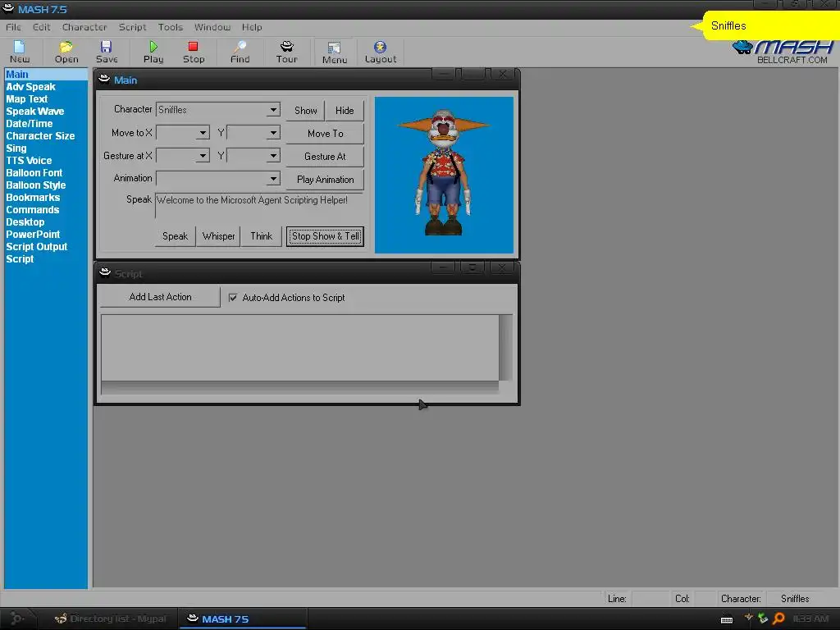This screenshot has height=630, width=840.
Task: Open the Find tool in toolbar
Action: pos(240,52)
